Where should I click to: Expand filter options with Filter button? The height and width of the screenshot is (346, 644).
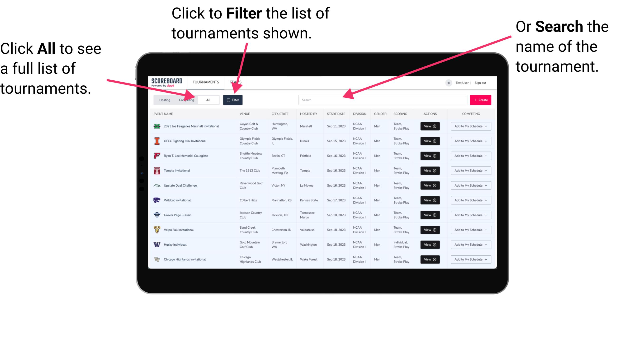coord(233,99)
